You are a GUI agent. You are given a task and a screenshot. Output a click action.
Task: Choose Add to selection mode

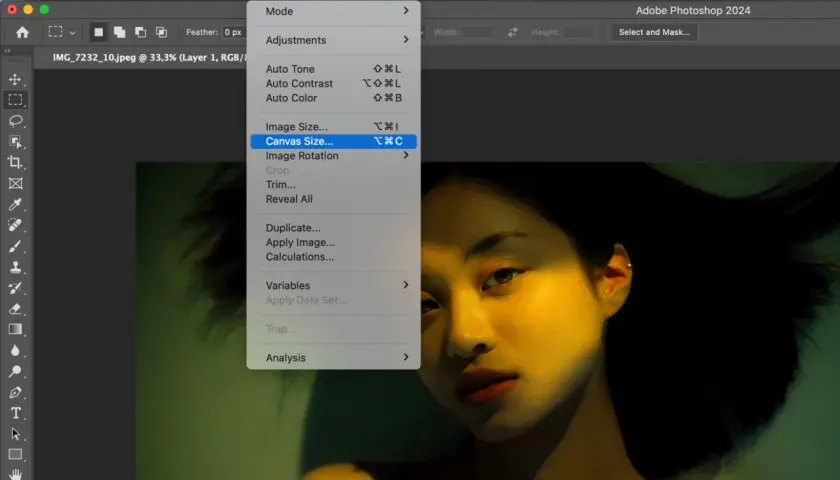[x=119, y=32]
